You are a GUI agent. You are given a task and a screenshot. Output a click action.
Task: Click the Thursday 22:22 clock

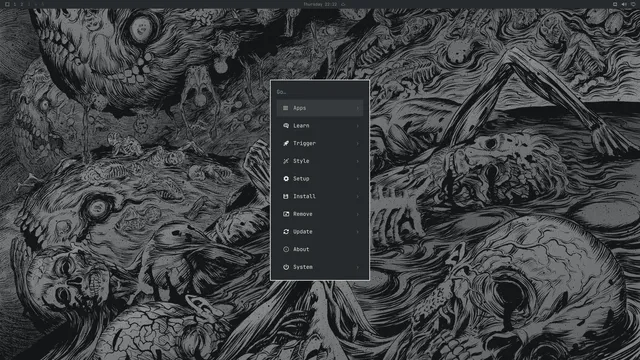point(320,4)
